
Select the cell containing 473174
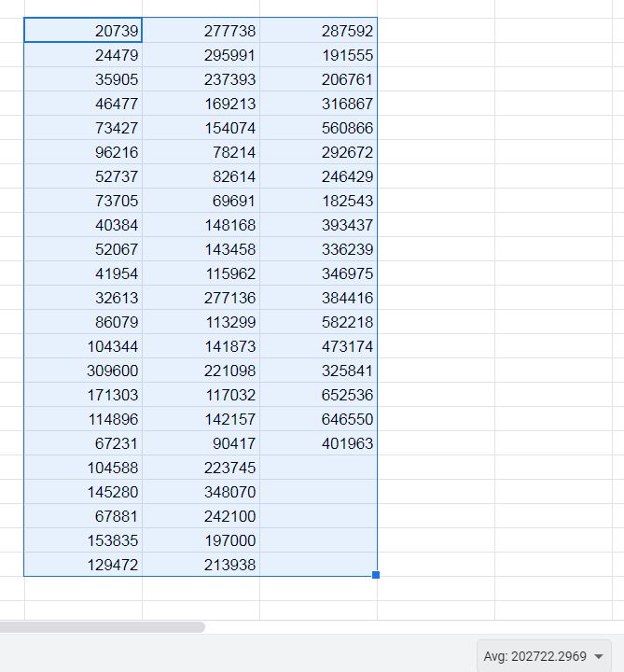(319, 346)
